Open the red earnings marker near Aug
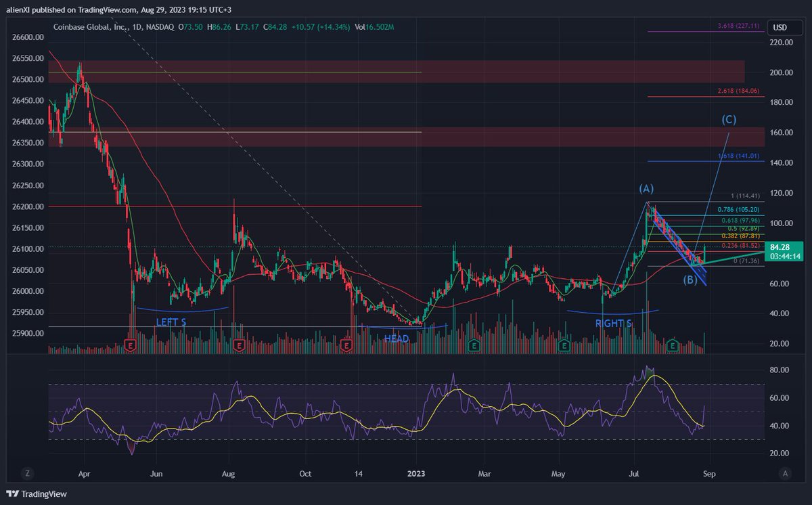Viewport: 812px width, 505px height. point(238,345)
